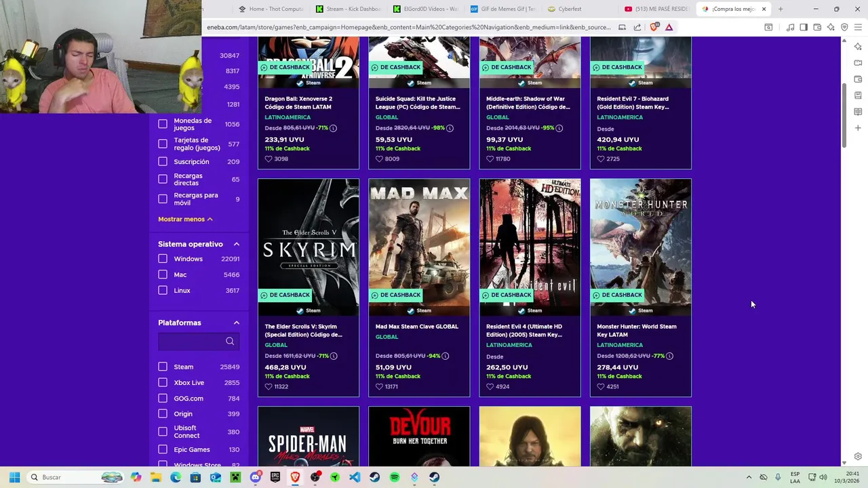Click the share page icon in address bar
868x488 pixels.
pos(637,27)
